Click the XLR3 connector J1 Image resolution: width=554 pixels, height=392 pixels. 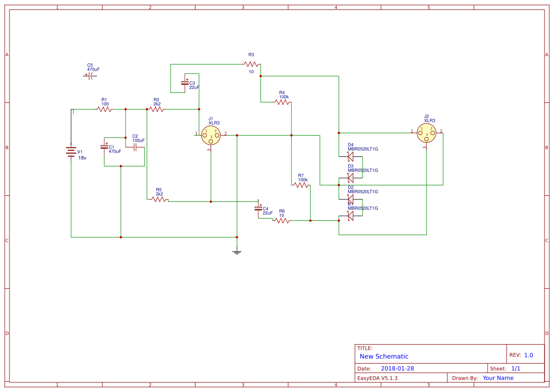(x=210, y=136)
